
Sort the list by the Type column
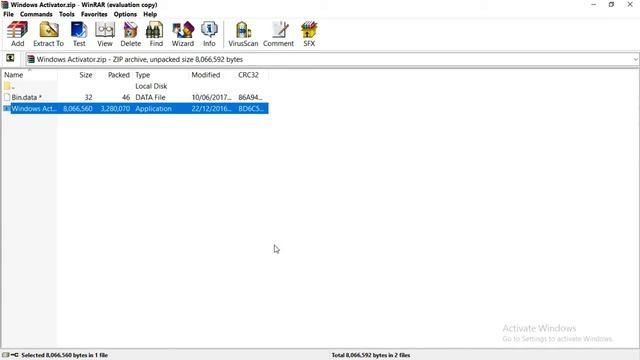coord(161,75)
